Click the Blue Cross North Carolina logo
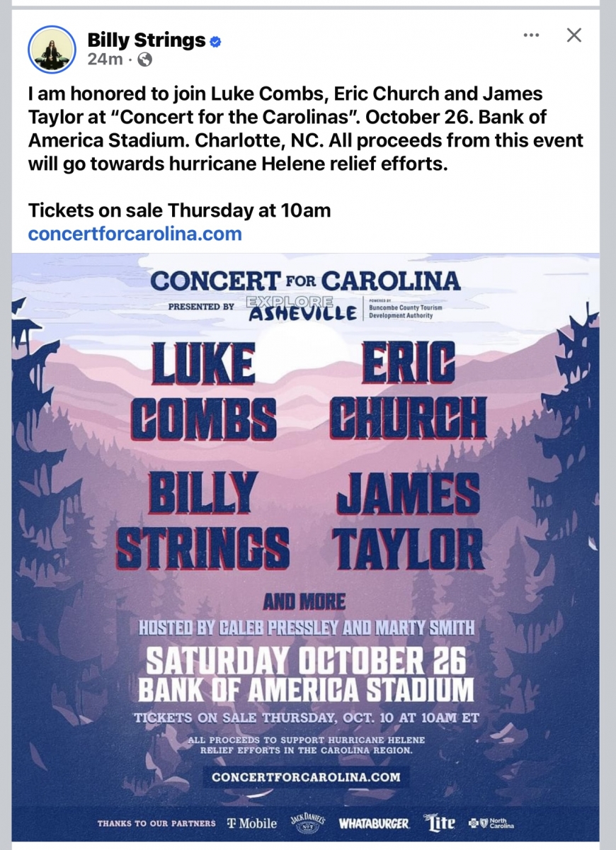 [x=491, y=823]
